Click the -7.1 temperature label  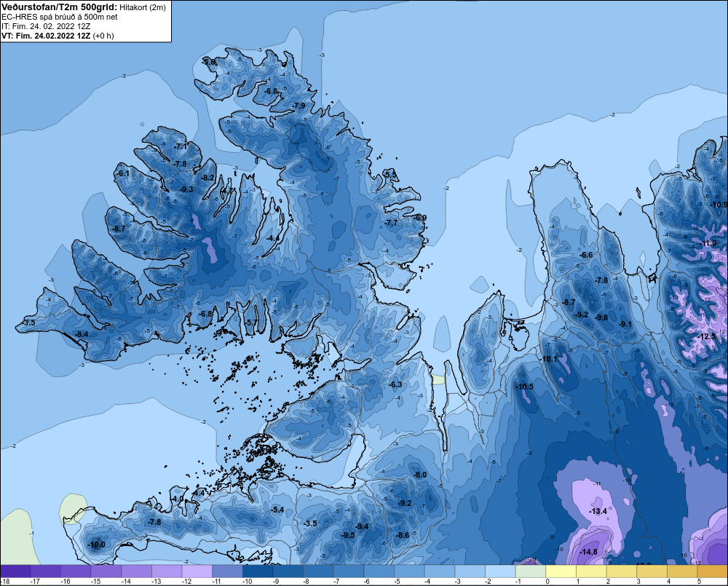click(180, 147)
